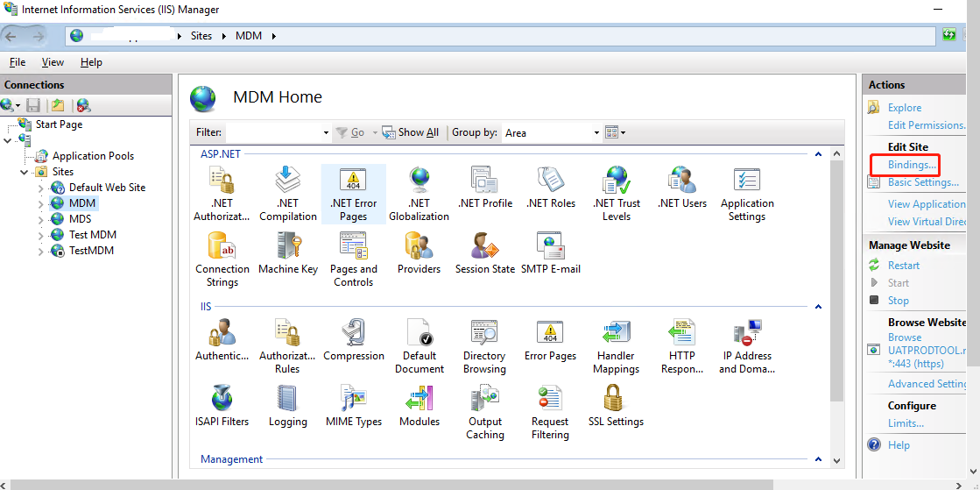Open the view mode dropdown icon

pos(615,132)
